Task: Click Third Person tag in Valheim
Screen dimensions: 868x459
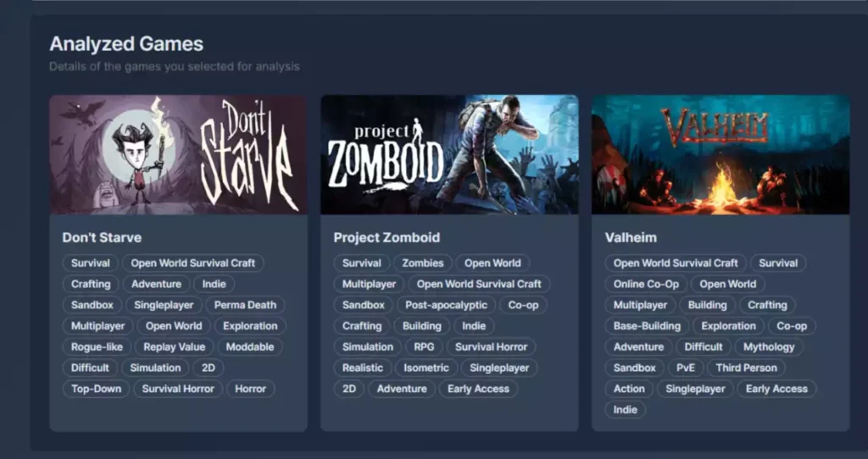Action: coord(746,368)
